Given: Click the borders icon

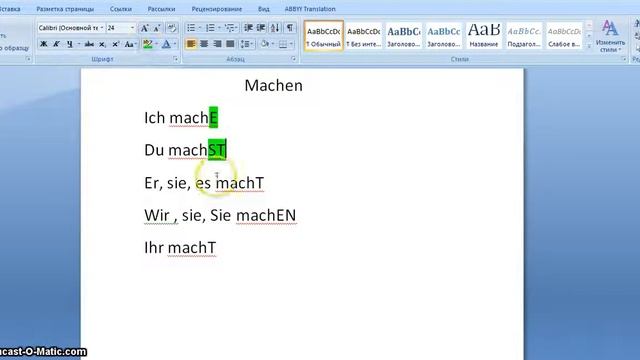Looking at the screenshot, I should coord(283,44).
